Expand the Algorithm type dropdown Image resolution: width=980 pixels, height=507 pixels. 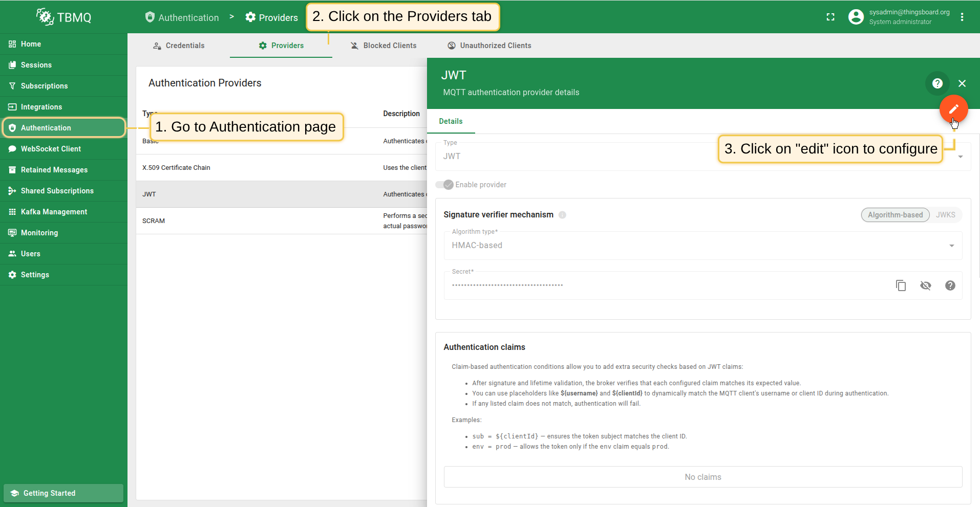pos(951,246)
